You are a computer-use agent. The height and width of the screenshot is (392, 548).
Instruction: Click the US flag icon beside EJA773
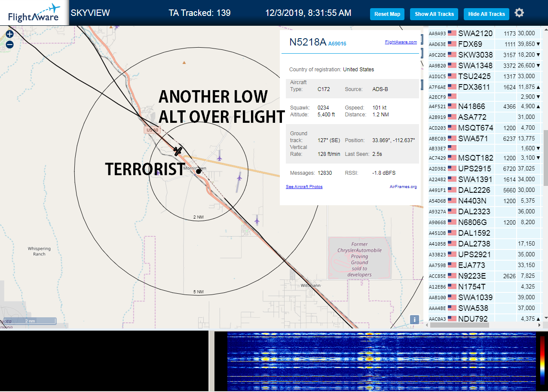point(452,265)
